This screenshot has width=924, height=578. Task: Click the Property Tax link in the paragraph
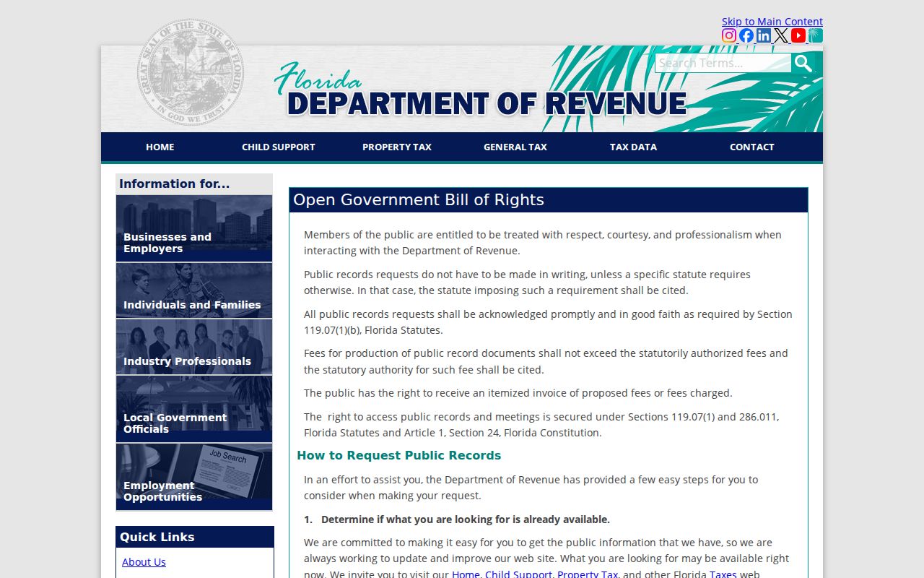(x=588, y=574)
